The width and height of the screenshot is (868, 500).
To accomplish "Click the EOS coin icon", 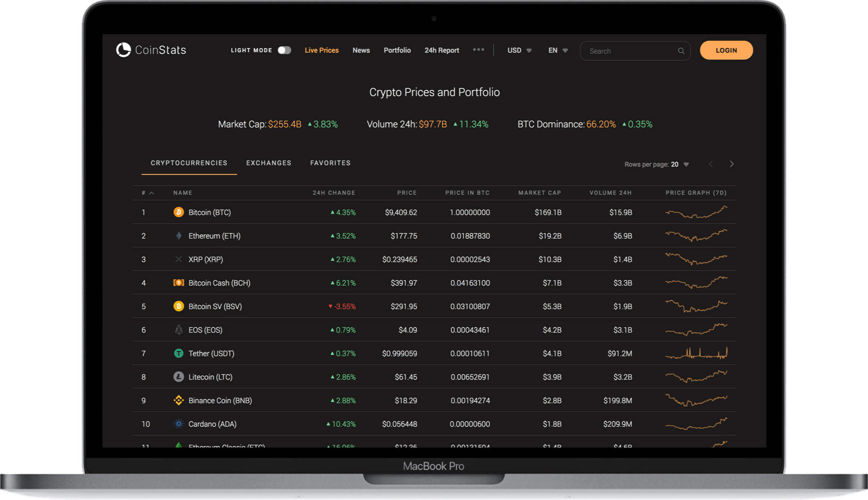I will [179, 330].
